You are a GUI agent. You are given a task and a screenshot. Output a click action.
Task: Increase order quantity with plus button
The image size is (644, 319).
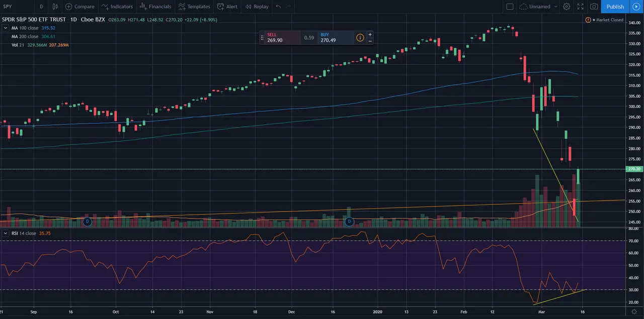[370, 35]
